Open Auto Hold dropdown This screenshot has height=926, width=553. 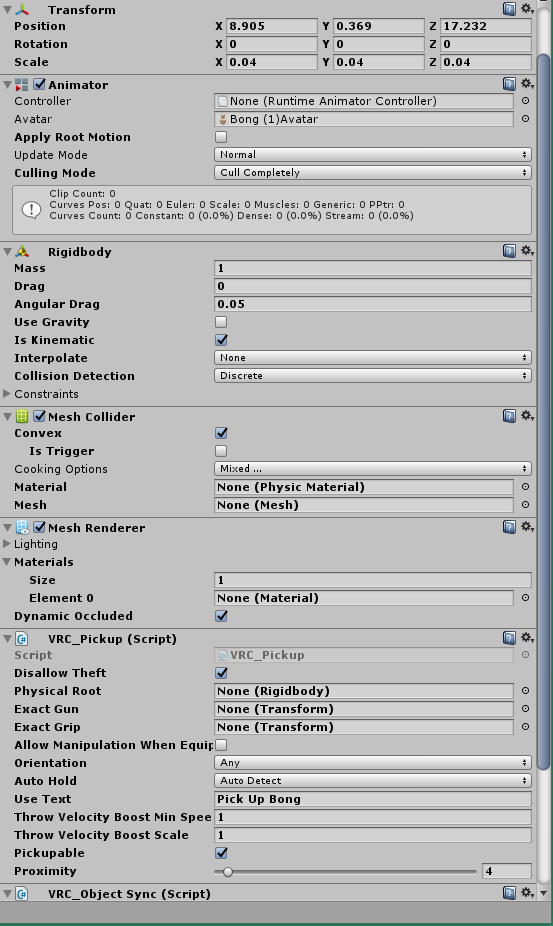click(372, 780)
